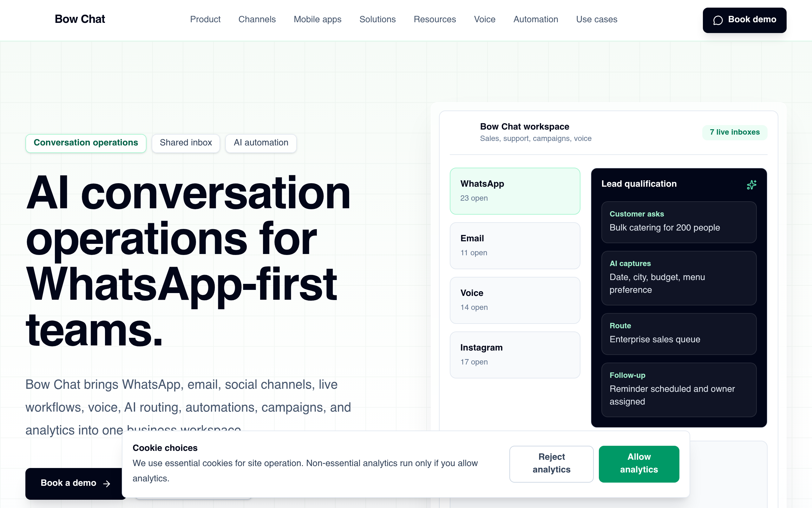Allow analytics cookies
The height and width of the screenshot is (508, 812).
coord(639,464)
